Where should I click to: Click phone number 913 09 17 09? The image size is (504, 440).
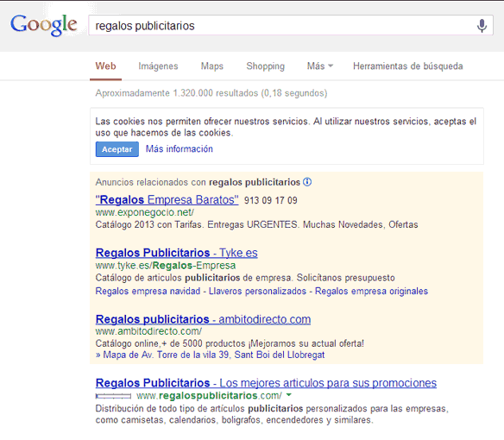pos(271,200)
